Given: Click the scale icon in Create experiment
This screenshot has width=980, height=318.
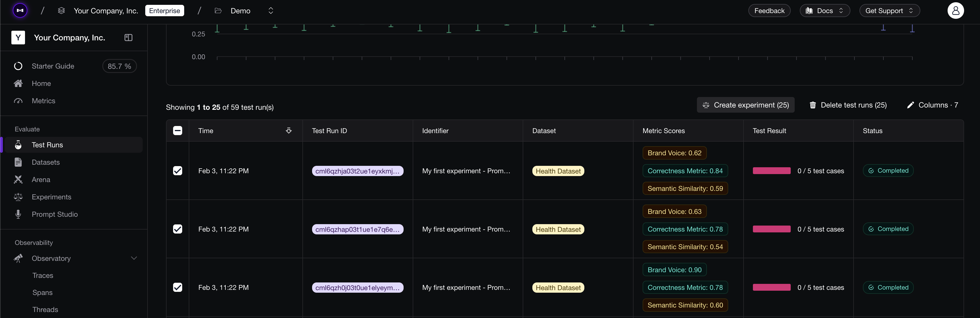Looking at the screenshot, I should tap(706, 105).
